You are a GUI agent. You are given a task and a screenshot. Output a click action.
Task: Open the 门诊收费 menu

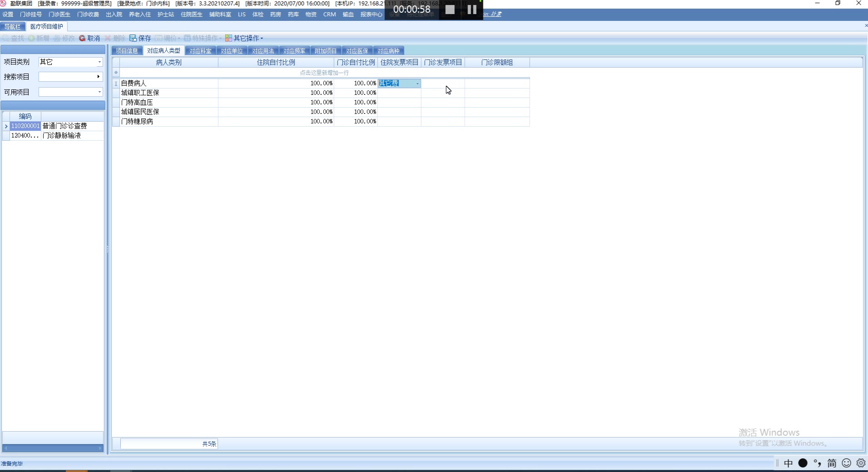click(88, 15)
